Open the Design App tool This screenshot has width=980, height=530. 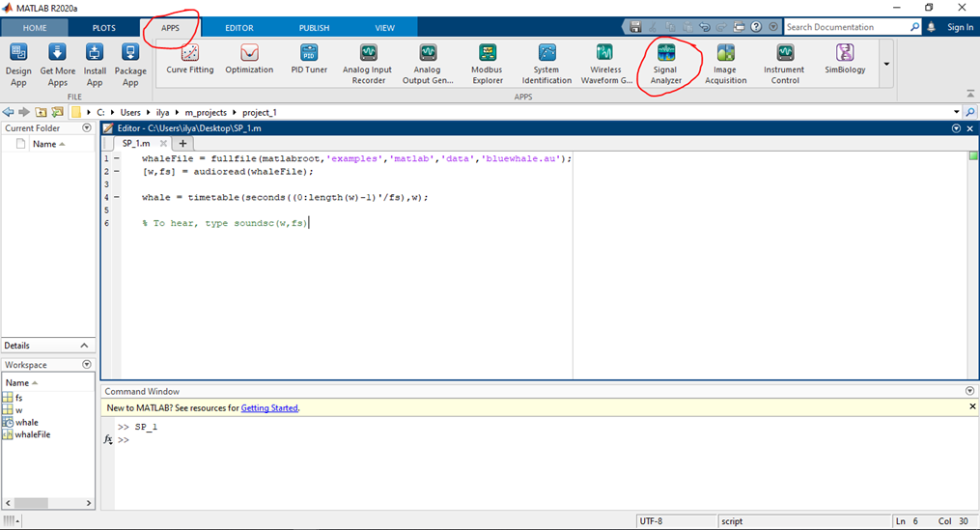pos(18,65)
